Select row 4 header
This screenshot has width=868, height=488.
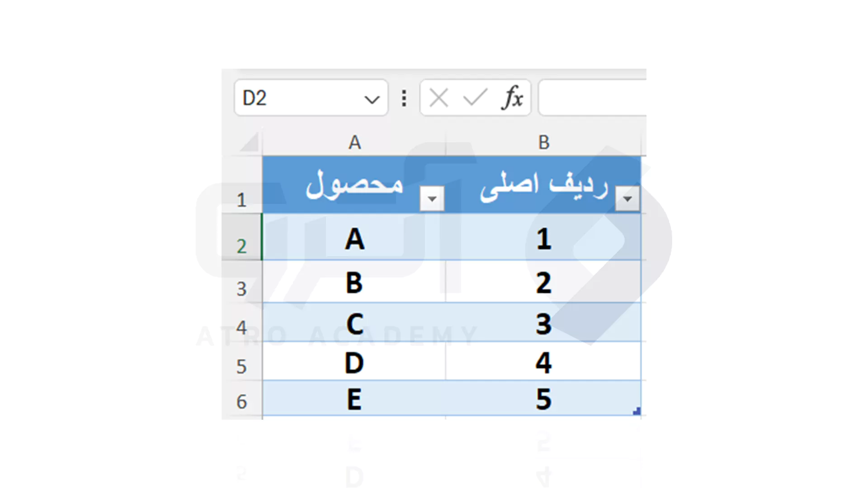242,322
